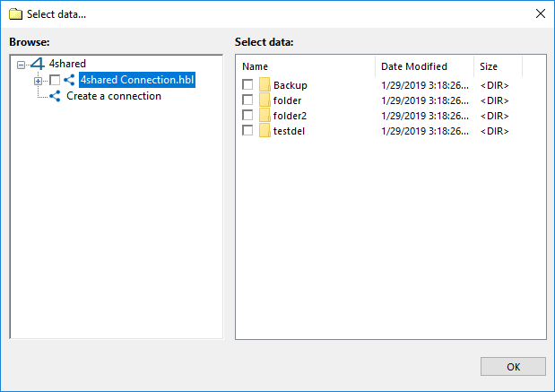Viewport: 555px width, 392px height.
Task: Expand the 4shared Connection.hbl node
Action: pos(38,81)
